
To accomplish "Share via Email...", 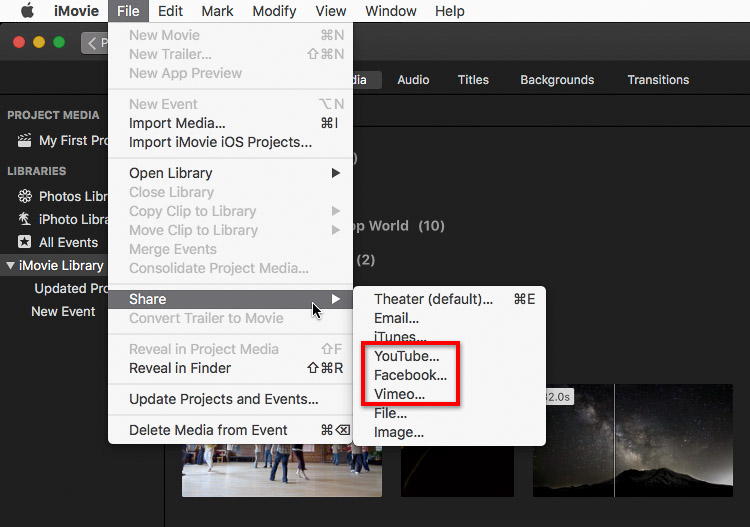I will pos(449,318).
